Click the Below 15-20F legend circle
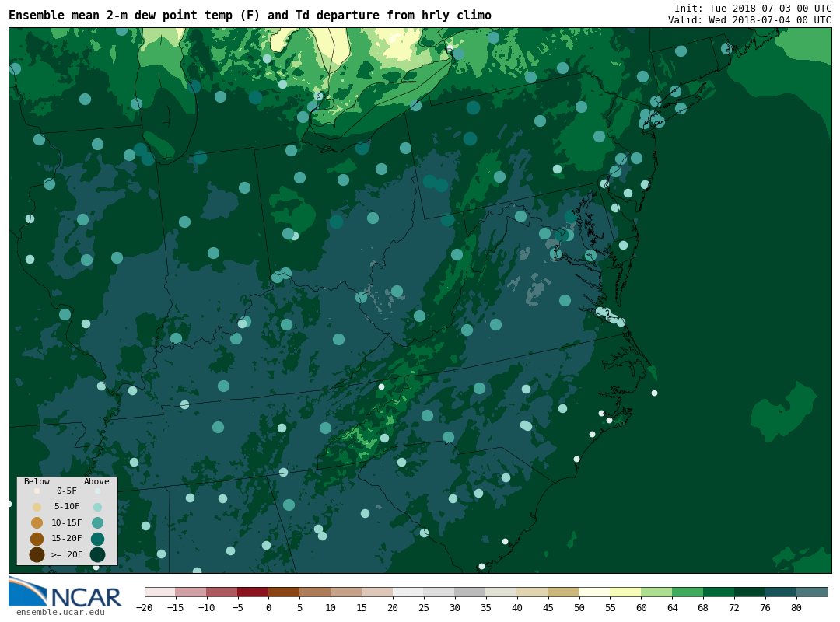This screenshot has height=622, width=840. click(37, 539)
